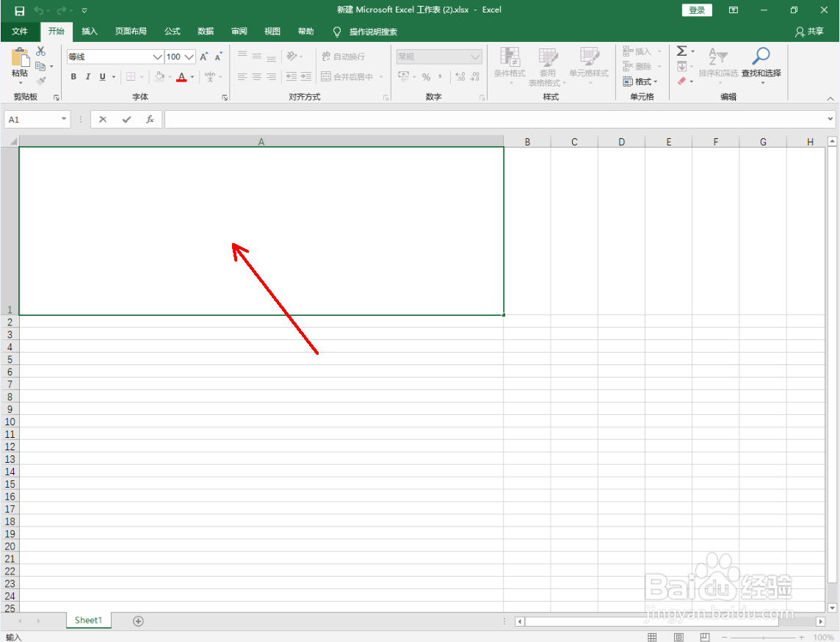This screenshot has width=840, height=642.
Task: Click the Copy icon
Action: 40,66
